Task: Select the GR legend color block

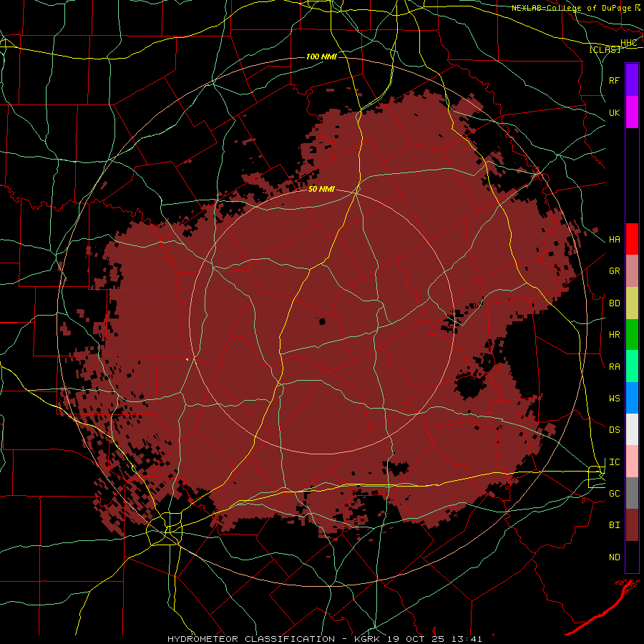Action: pyautogui.click(x=632, y=271)
